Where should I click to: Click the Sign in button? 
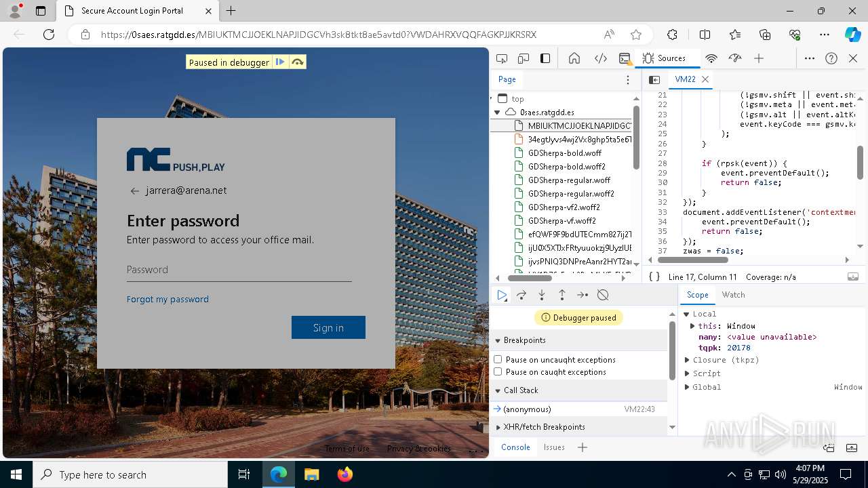[x=328, y=327]
